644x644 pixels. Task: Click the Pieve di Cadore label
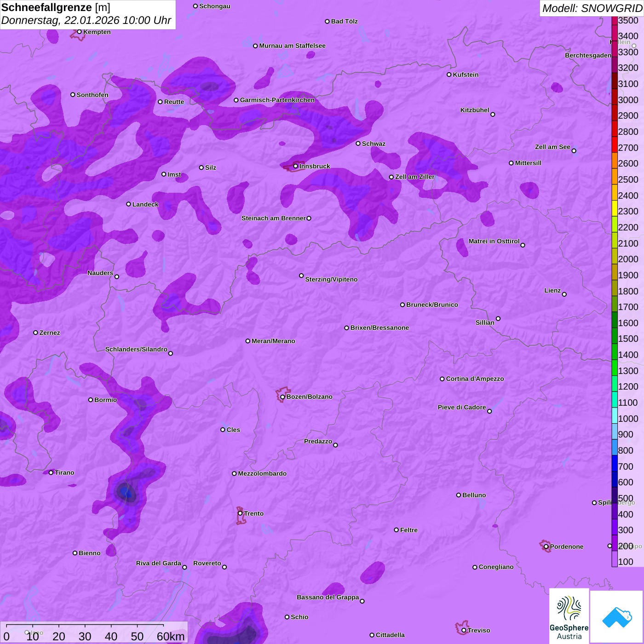tap(462, 407)
